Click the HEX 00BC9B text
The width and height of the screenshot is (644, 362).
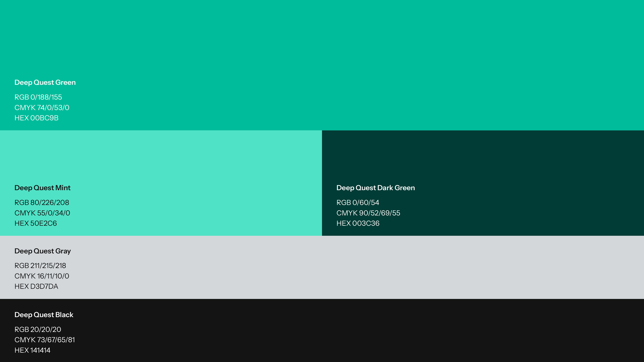[37, 118]
